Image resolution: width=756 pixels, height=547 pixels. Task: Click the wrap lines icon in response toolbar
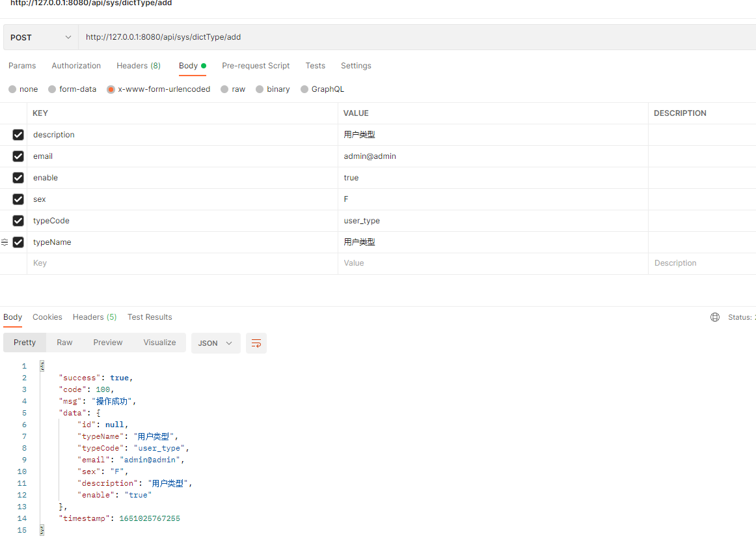(x=256, y=343)
